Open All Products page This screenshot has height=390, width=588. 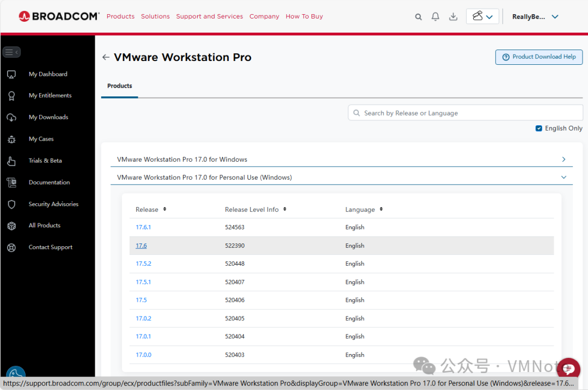coord(45,226)
